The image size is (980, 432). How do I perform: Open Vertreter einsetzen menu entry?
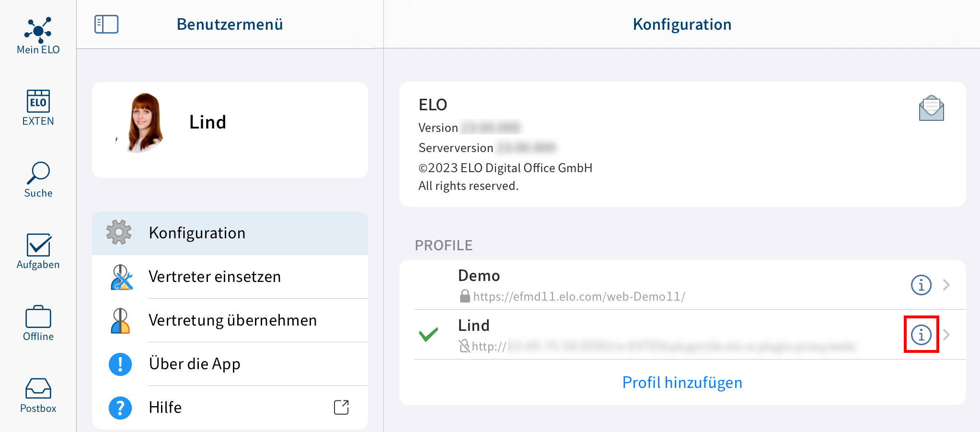pyautogui.click(x=230, y=277)
